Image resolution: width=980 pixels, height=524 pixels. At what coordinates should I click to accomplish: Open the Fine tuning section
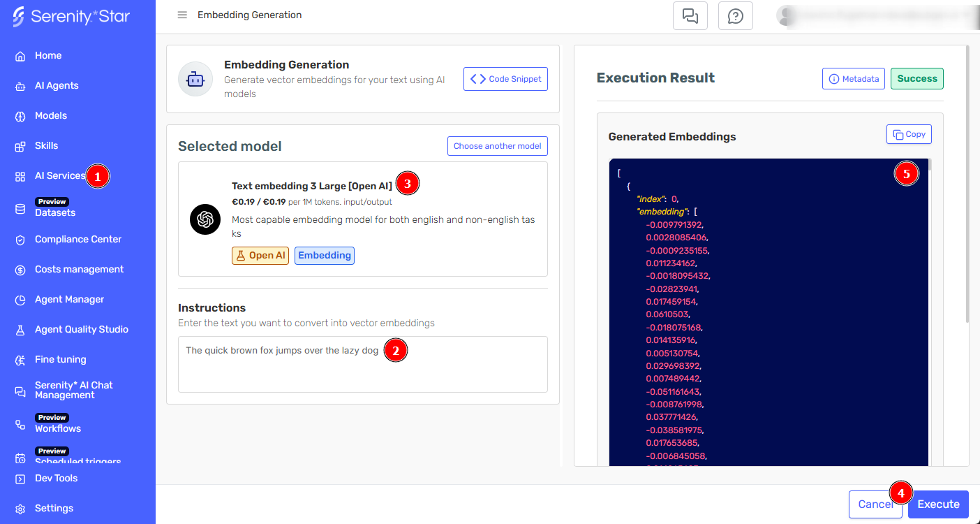pos(59,359)
